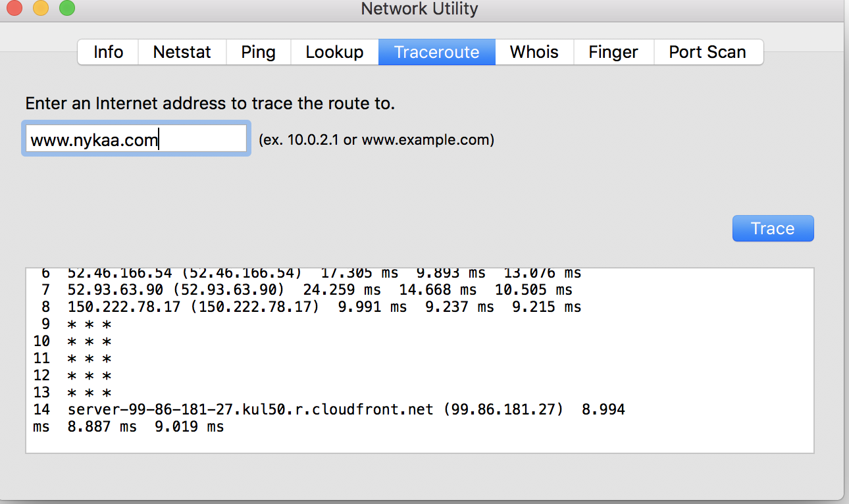
Task: Switch to the Finger tab
Action: (613, 52)
